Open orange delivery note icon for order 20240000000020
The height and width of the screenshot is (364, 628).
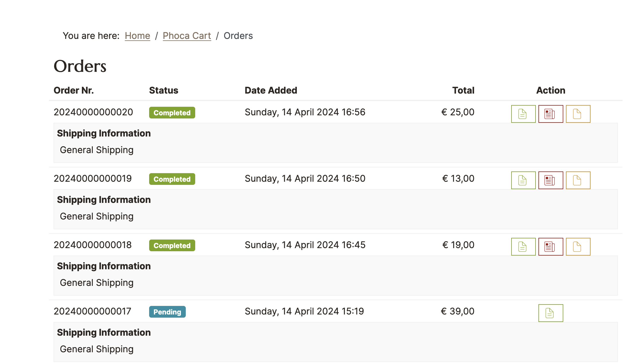578,114
